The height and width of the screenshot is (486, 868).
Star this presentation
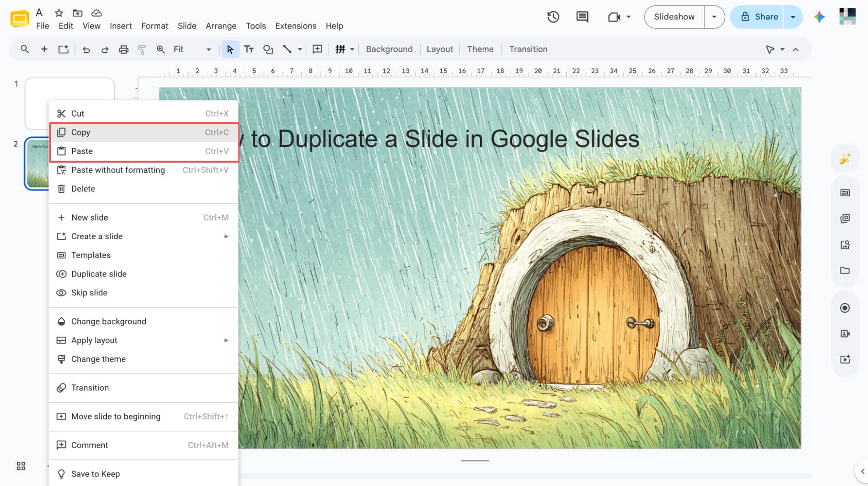coord(59,13)
